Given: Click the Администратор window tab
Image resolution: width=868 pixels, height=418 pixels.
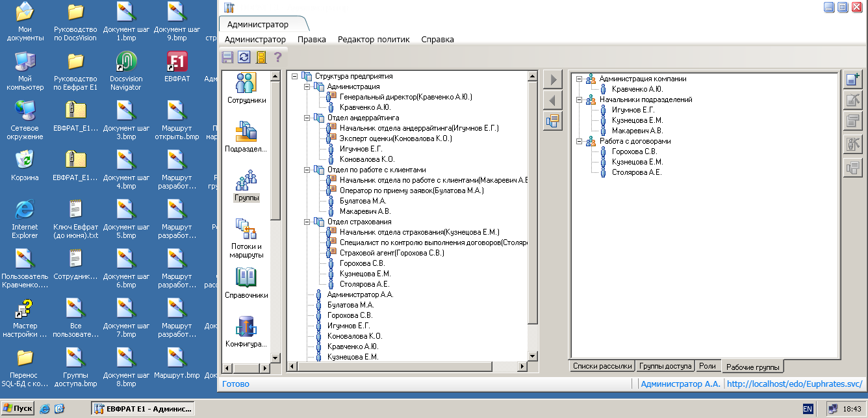Looking at the screenshot, I should point(258,24).
